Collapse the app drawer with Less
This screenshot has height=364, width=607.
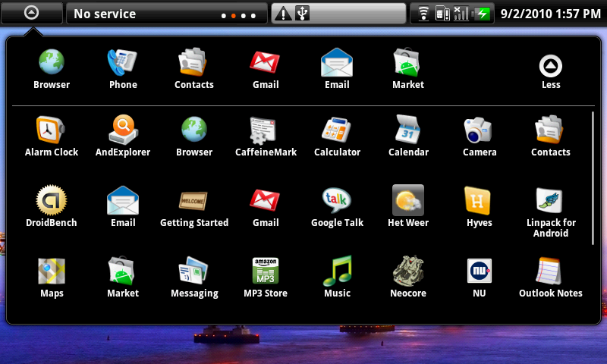pos(551,72)
